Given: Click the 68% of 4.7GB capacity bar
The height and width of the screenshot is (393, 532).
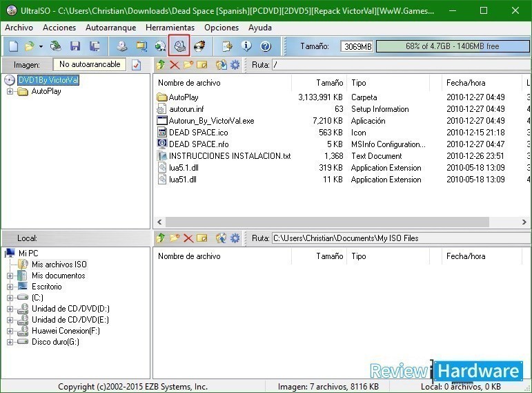Looking at the screenshot, I should coord(452,46).
